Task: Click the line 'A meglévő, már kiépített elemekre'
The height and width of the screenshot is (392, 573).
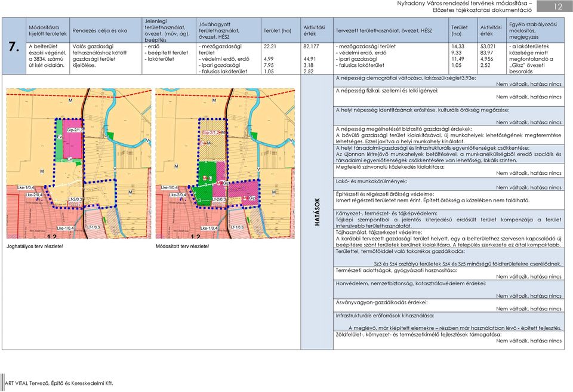Action: coord(455,328)
